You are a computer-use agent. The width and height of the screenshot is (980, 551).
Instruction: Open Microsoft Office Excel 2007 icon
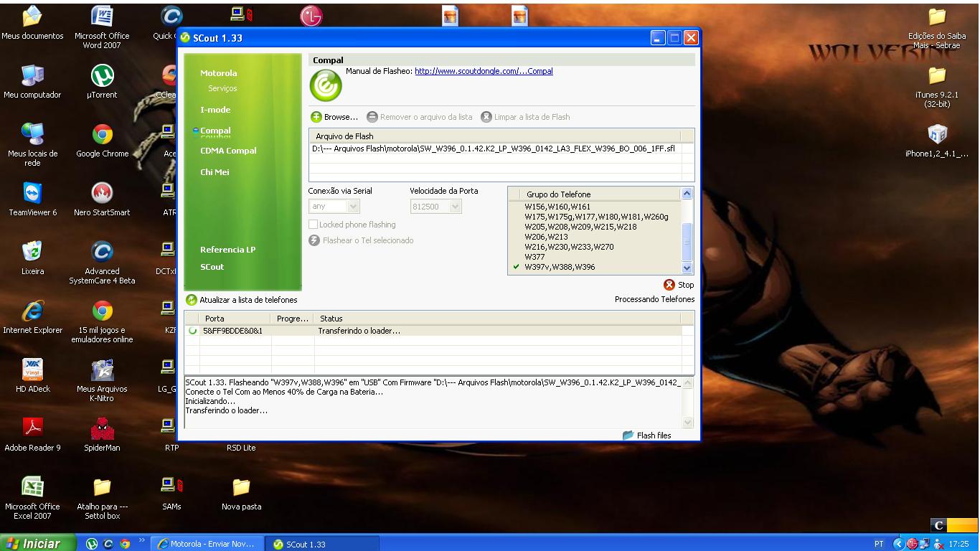(32, 498)
